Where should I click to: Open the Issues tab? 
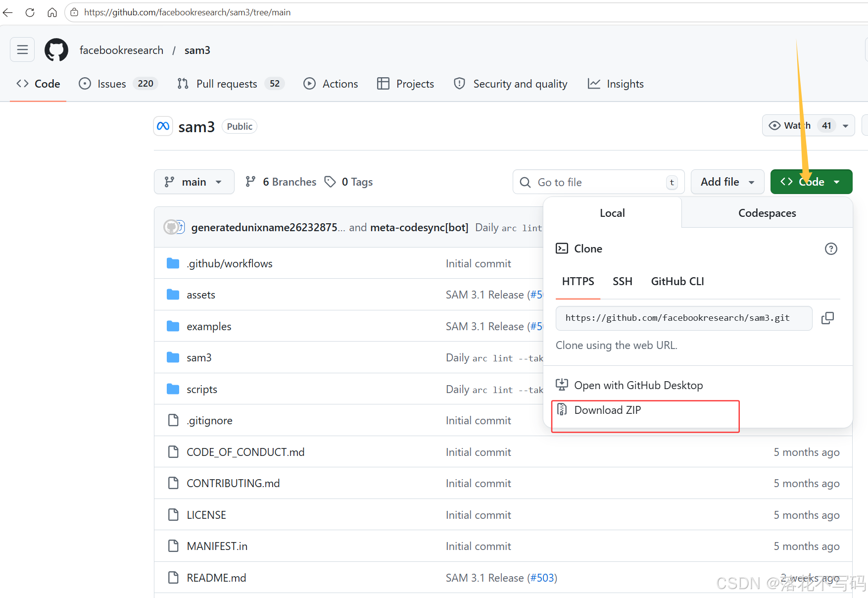coord(118,84)
